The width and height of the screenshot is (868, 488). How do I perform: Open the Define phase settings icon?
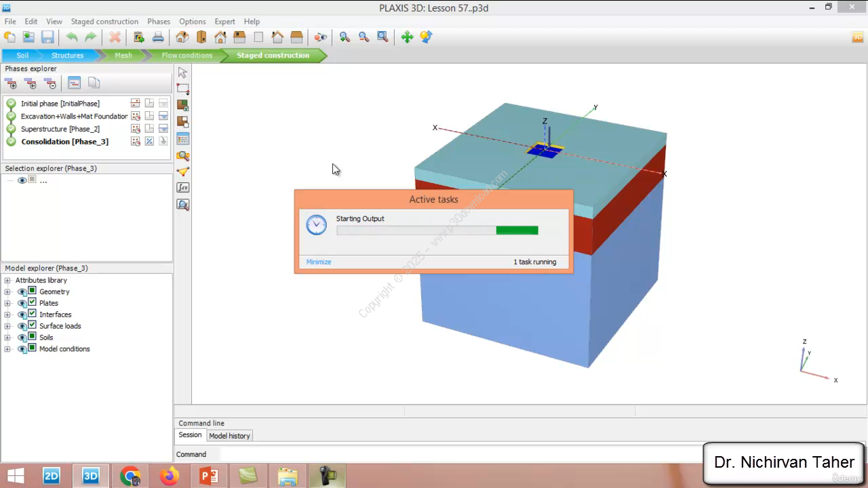(75, 83)
